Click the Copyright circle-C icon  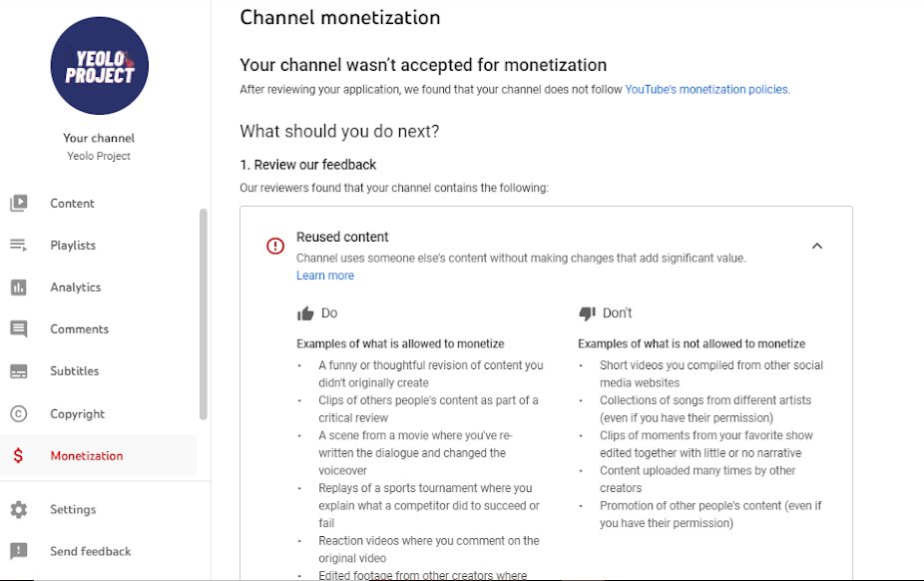click(18, 413)
